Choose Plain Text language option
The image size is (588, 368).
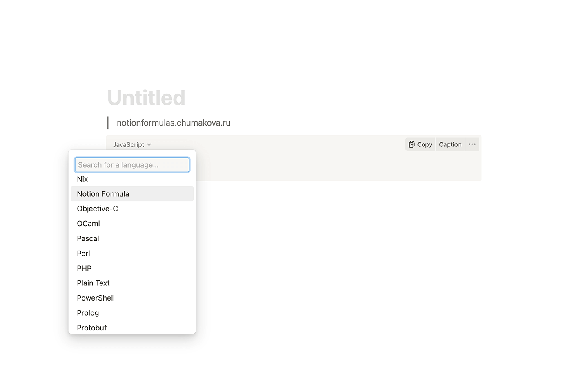coord(132,283)
